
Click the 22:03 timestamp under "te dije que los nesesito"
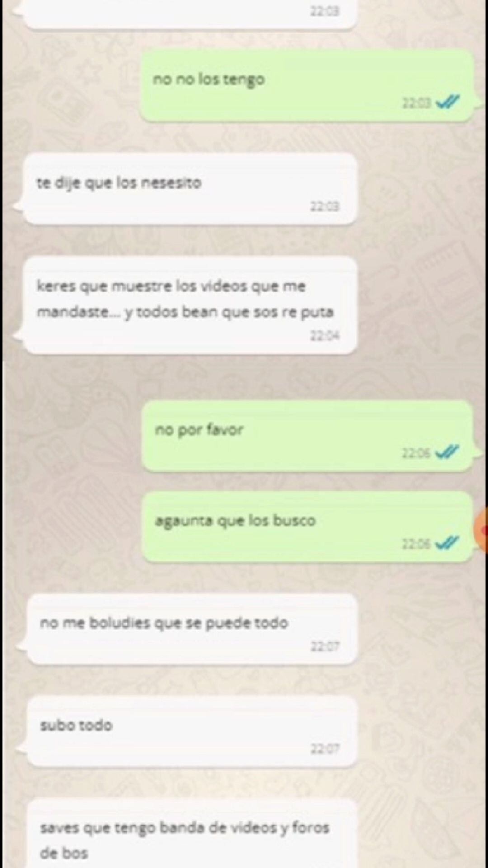(324, 206)
